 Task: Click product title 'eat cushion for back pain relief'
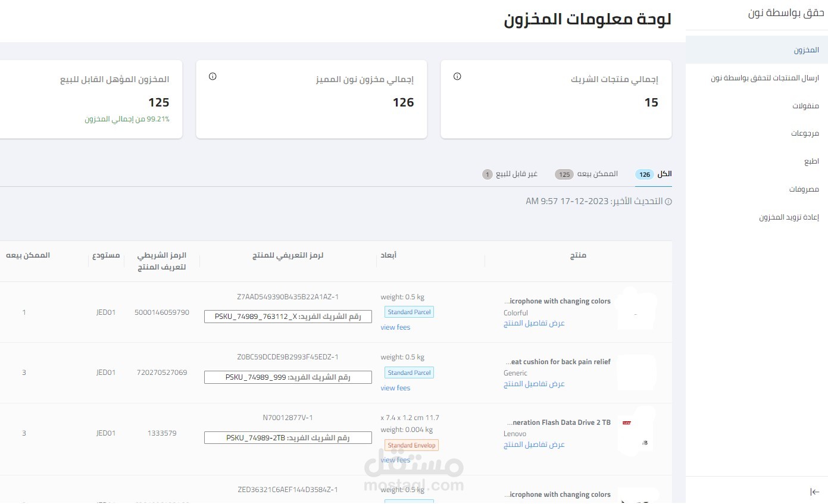558,362
